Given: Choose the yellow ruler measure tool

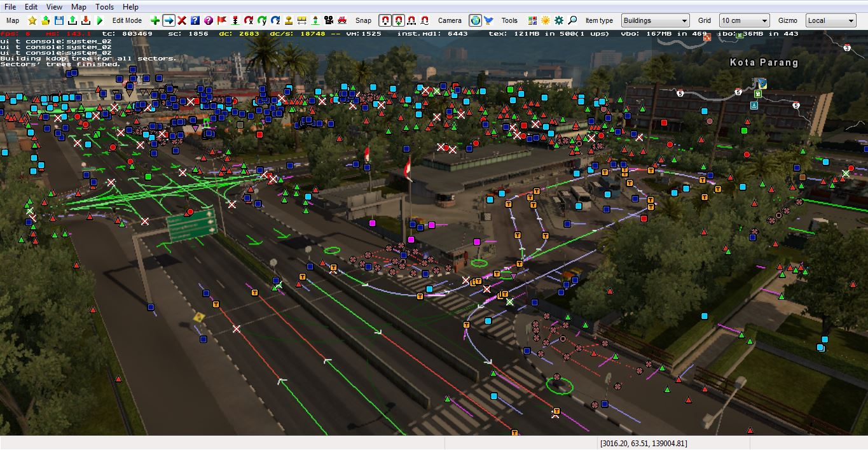Looking at the screenshot, I should click(x=302, y=20).
